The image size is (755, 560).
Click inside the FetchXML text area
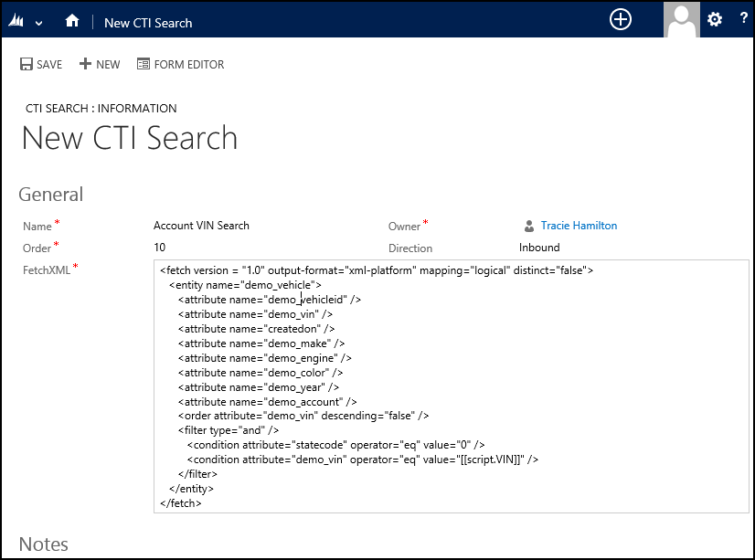(x=452, y=386)
